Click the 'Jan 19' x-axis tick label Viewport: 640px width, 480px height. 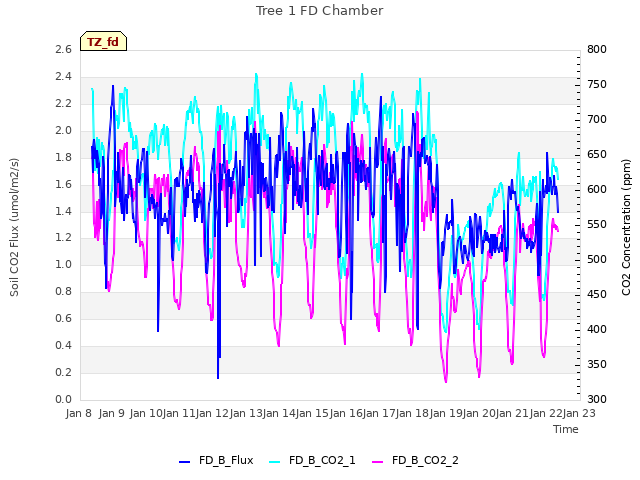(445, 413)
